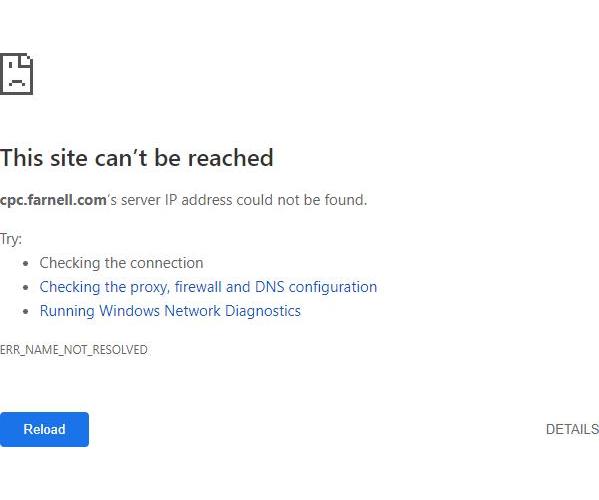Click the word 'Reload' on the blue button
Image resolution: width=599 pixels, height=500 pixels.
pyautogui.click(x=44, y=429)
